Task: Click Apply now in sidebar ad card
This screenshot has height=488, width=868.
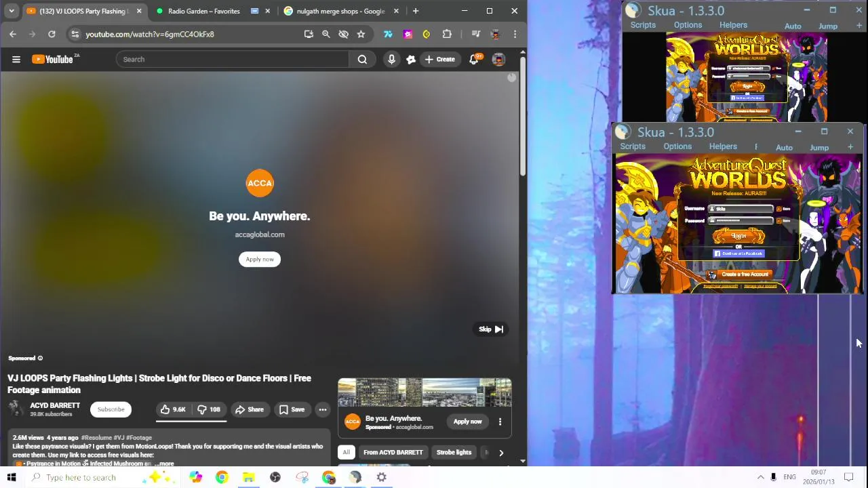Action: point(467,422)
